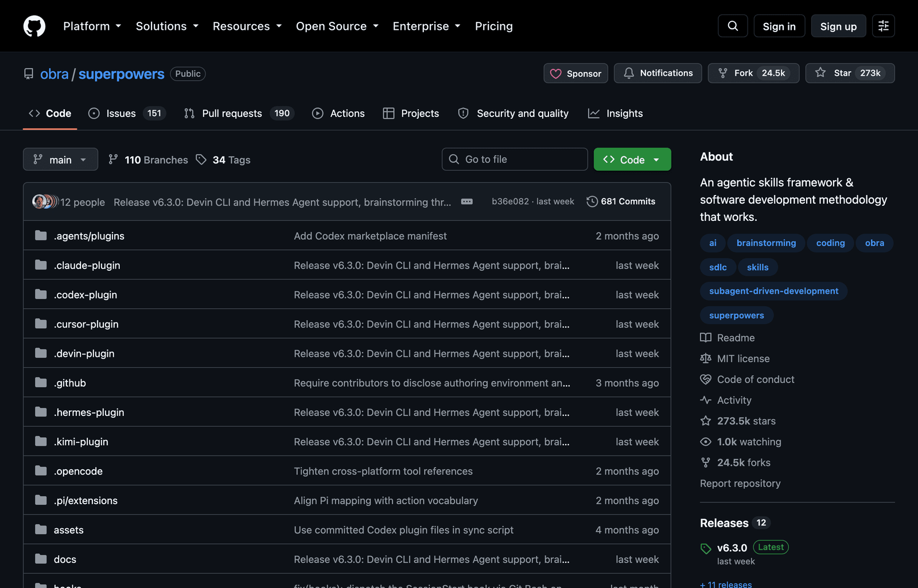Open the .claude-plugin folder
Viewport: 918px width, 588px height.
click(87, 265)
